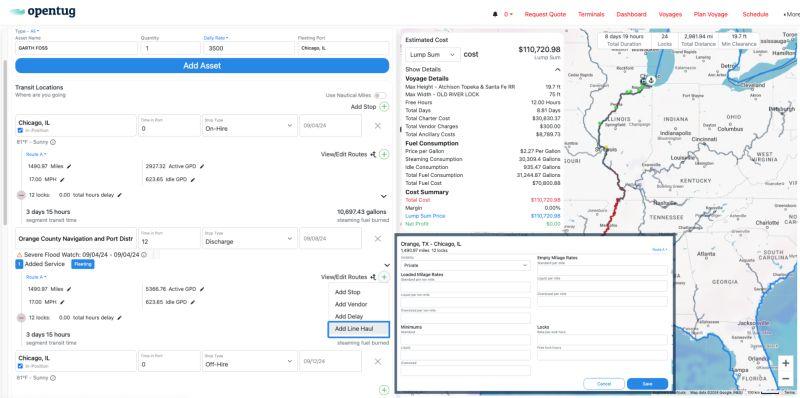Click map zoom in plus button
The height and width of the screenshot is (398, 800).
tap(785, 363)
